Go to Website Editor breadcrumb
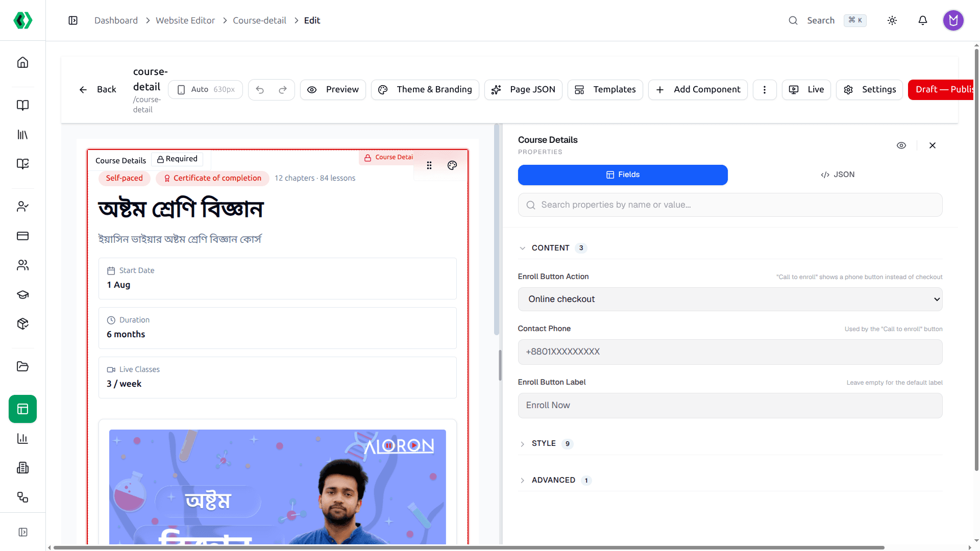The image size is (980, 551). [x=185, y=20]
